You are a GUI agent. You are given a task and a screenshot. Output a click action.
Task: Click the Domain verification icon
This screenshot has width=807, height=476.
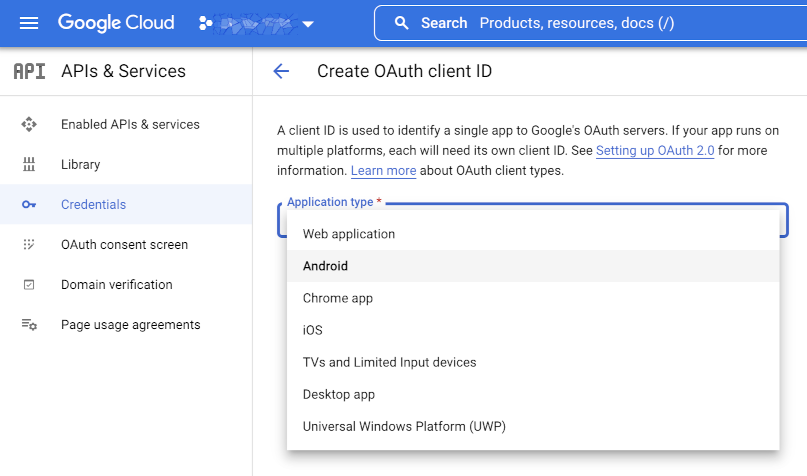pyautogui.click(x=29, y=285)
